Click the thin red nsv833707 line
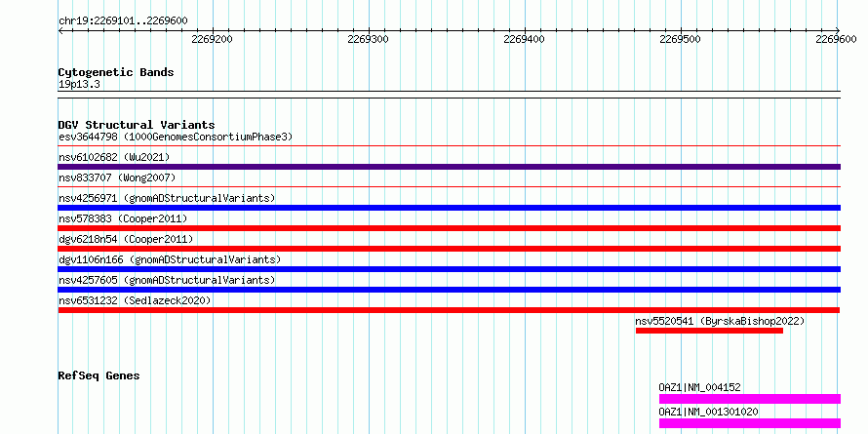The height and width of the screenshot is (434, 868). [x=450, y=187]
